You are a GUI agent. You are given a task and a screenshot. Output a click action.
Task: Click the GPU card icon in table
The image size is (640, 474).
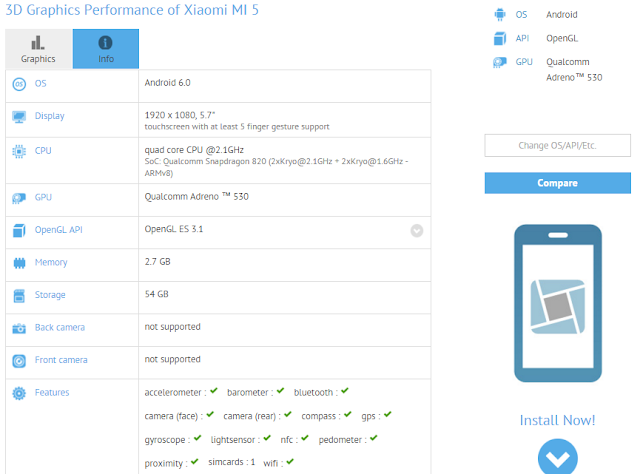(19, 198)
